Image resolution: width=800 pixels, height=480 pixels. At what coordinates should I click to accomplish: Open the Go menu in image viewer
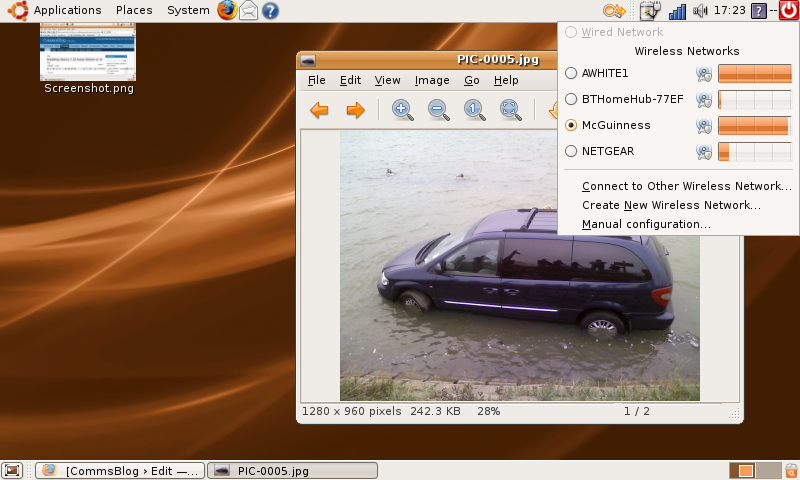pos(471,80)
